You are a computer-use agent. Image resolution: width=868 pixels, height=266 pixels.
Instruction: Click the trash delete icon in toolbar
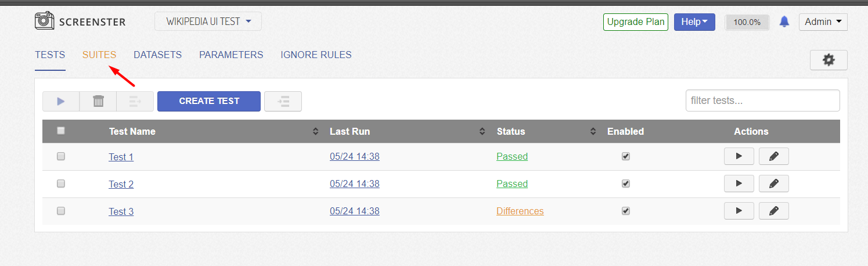click(x=98, y=101)
